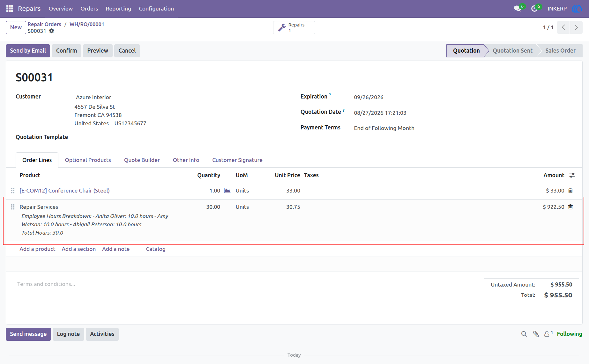Go to next record arrow
The width and height of the screenshot is (589, 364).
(576, 27)
